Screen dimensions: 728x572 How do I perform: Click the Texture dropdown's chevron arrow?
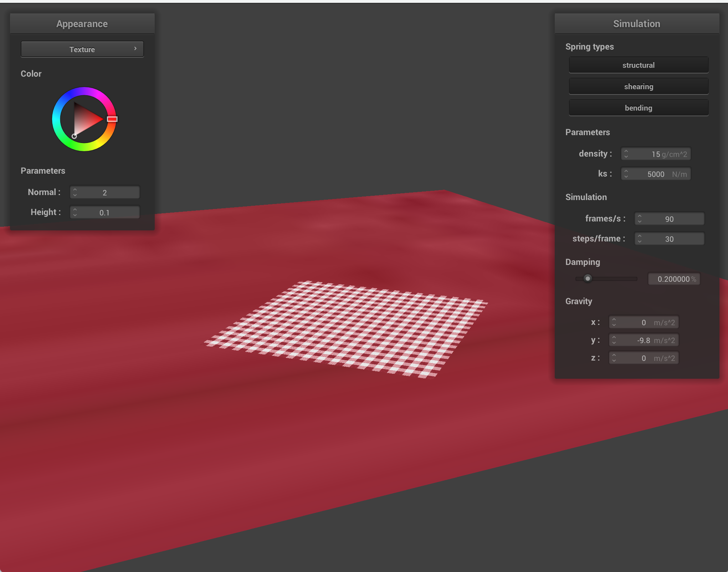[135, 48]
